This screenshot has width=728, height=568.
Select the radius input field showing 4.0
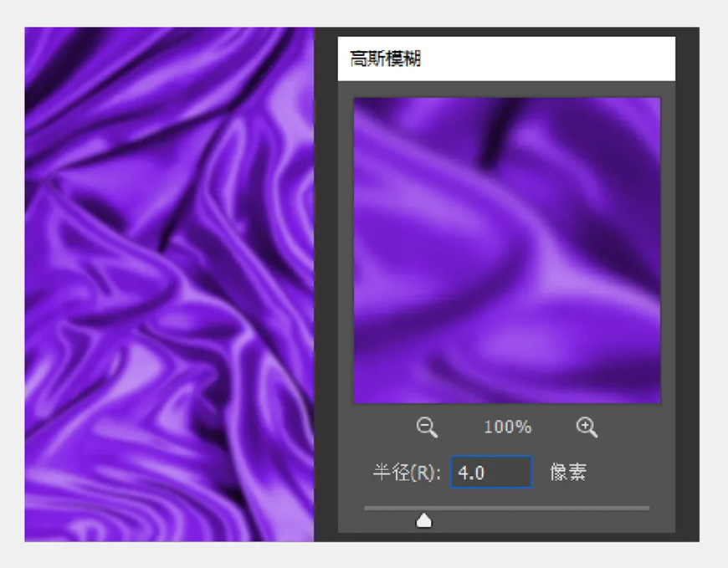(490, 472)
